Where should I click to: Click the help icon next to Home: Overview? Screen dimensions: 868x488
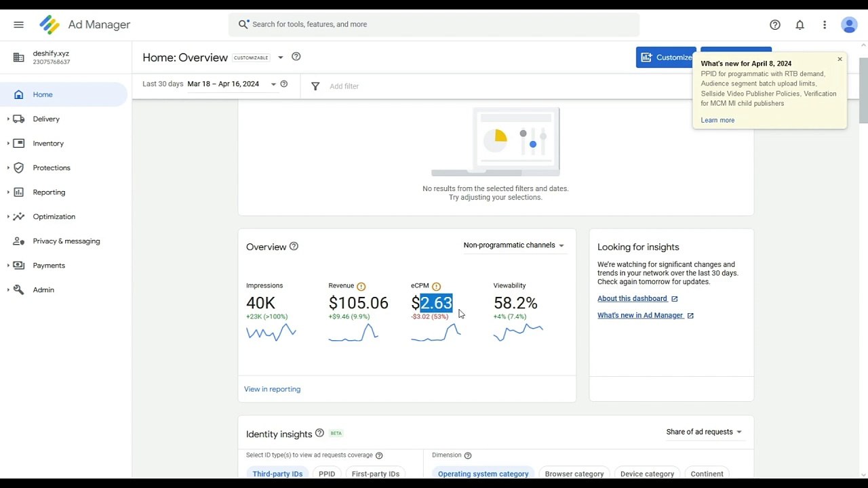[296, 57]
